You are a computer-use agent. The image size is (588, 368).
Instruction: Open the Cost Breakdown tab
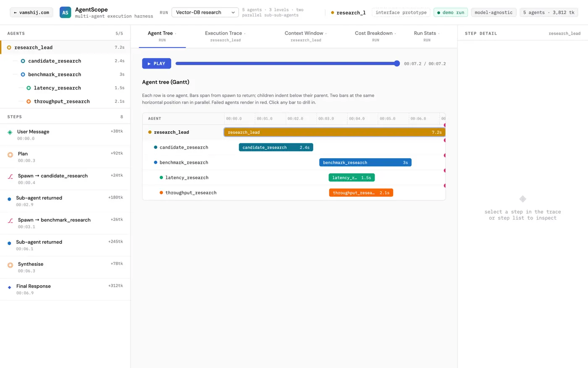(x=375, y=36)
